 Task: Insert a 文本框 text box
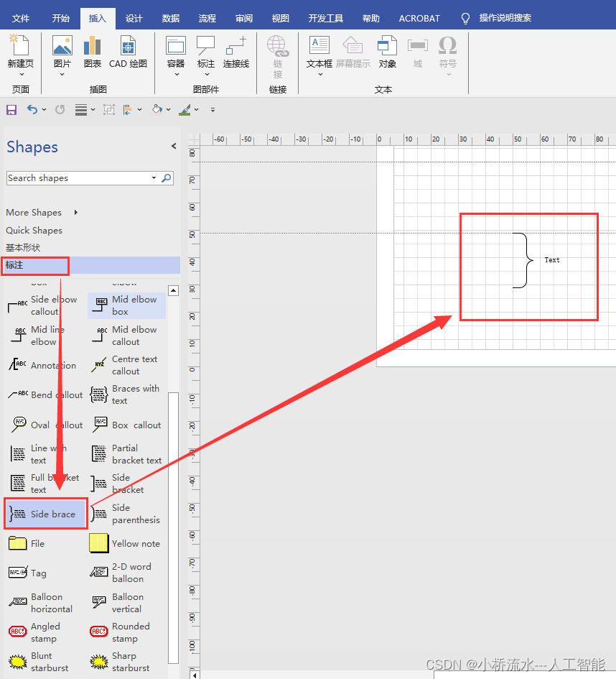point(319,51)
